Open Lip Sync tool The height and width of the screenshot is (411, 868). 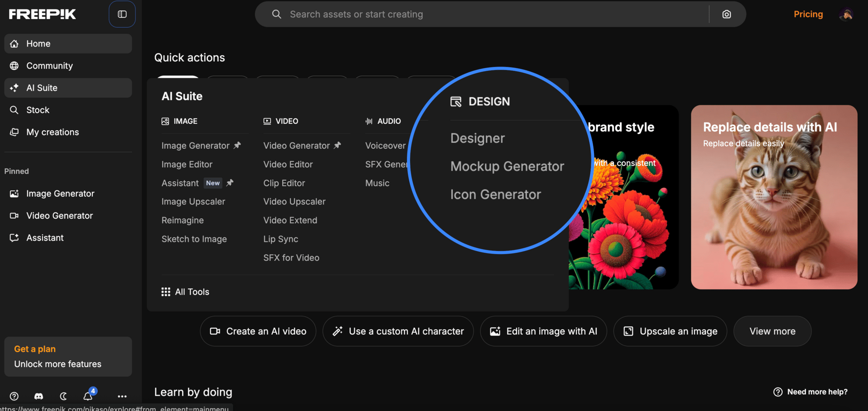[281, 239]
